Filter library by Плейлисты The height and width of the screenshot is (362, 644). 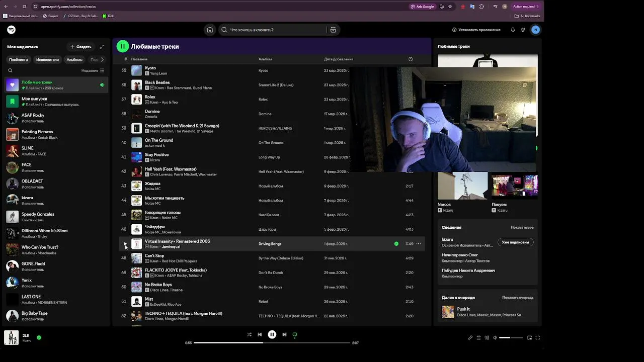coord(19,59)
